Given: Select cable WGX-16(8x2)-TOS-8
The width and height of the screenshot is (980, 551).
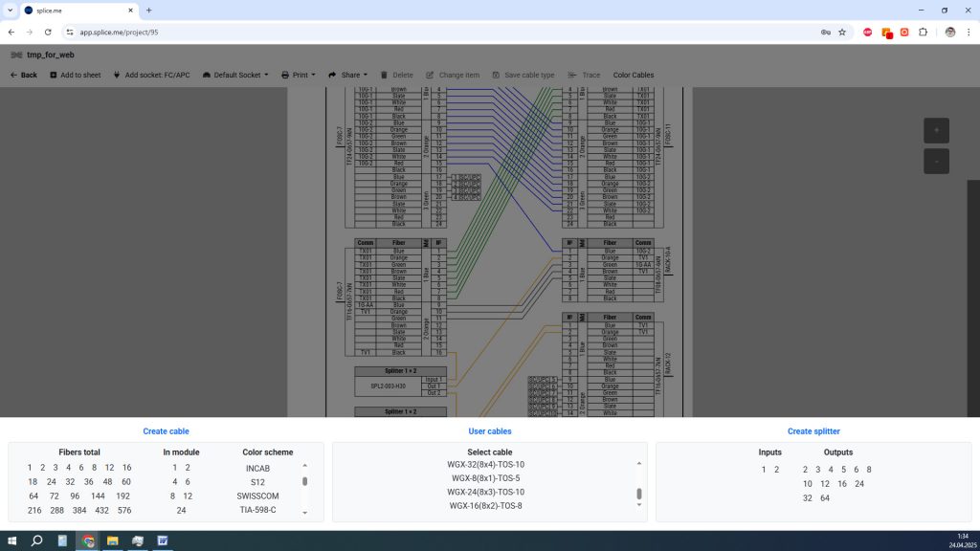Looking at the screenshot, I should tap(485, 506).
